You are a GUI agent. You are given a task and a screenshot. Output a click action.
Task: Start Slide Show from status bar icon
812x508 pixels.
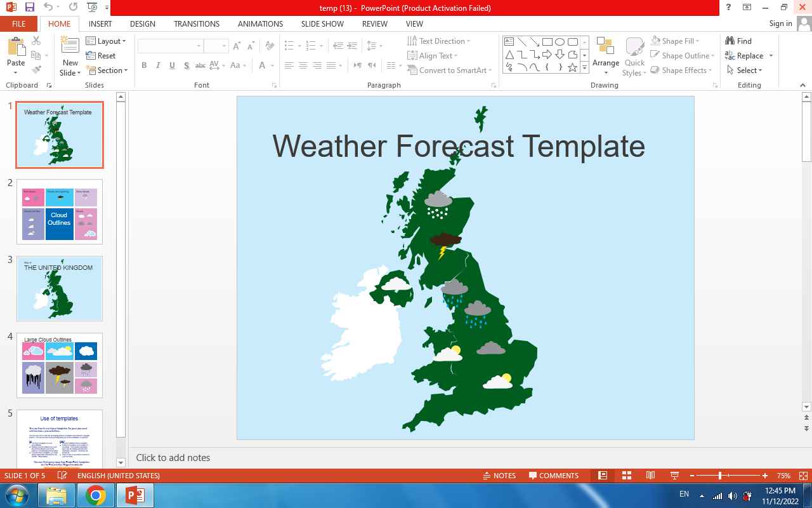(674, 476)
